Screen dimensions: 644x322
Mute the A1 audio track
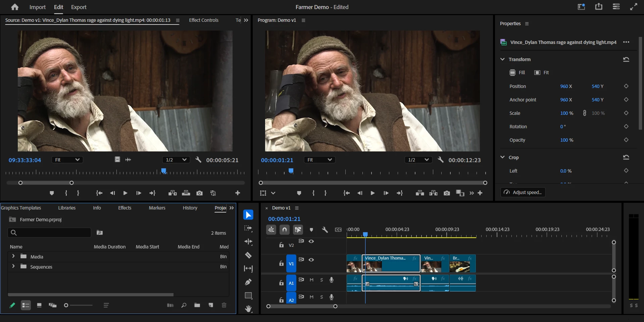coord(311,280)
